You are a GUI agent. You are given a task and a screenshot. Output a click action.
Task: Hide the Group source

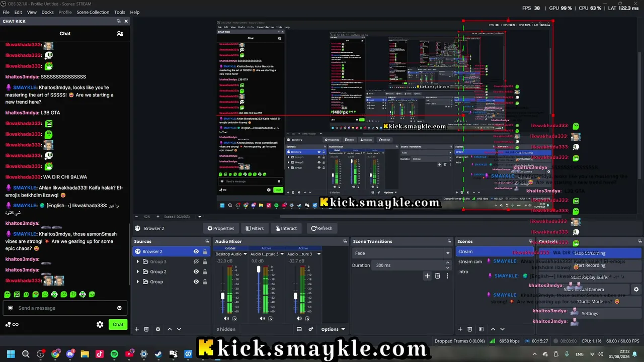tap(196, 282)
